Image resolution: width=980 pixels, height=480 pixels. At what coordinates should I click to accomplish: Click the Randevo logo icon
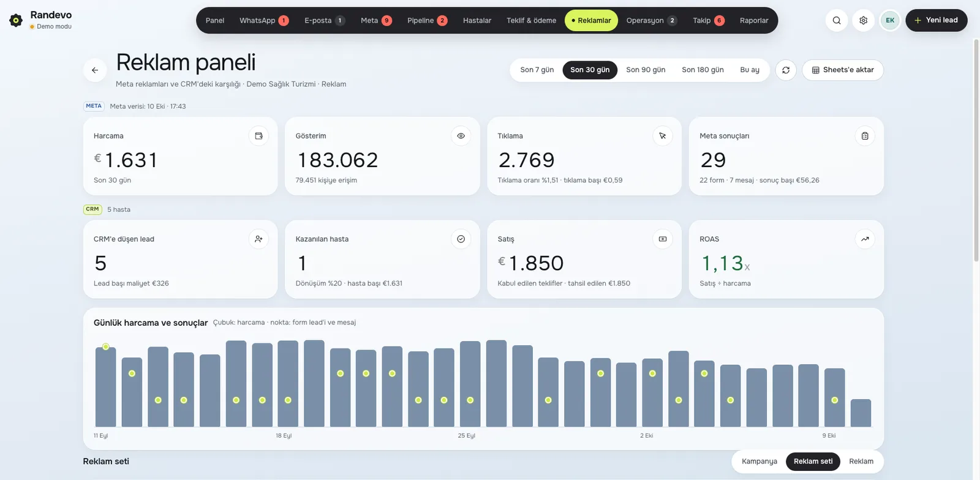pyautogui.click(x=16, y=20)
